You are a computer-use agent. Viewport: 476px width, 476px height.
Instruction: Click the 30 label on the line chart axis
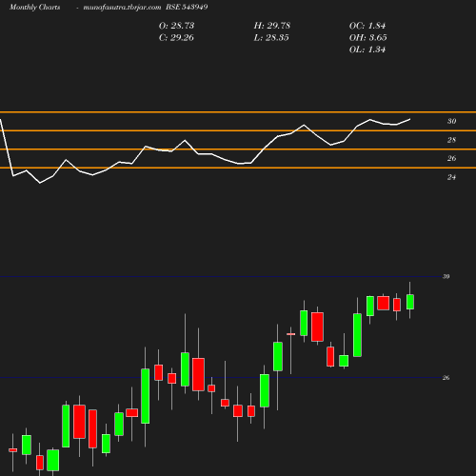point(451,121)
